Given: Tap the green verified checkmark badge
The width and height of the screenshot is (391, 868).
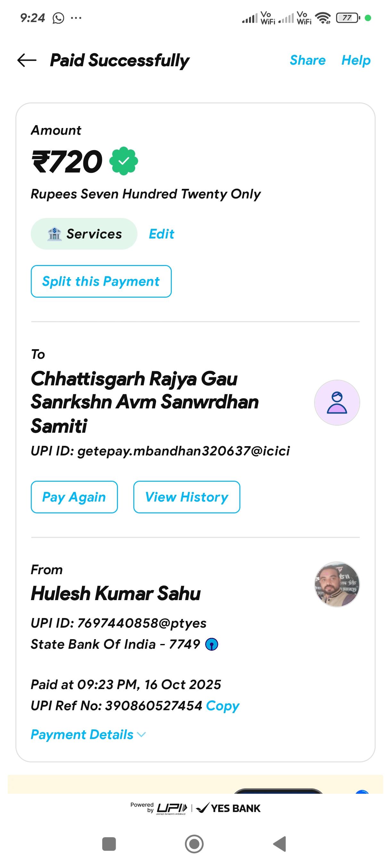Looking at the screenshot, I should pos(124,161).
